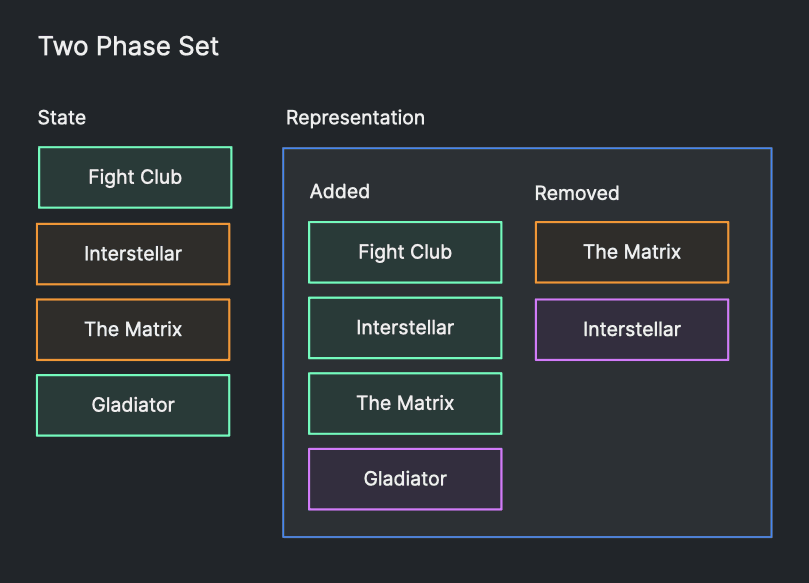This screenshot has height=583, width=809.
Task: Click the Removed list heading
Action: 577,193
